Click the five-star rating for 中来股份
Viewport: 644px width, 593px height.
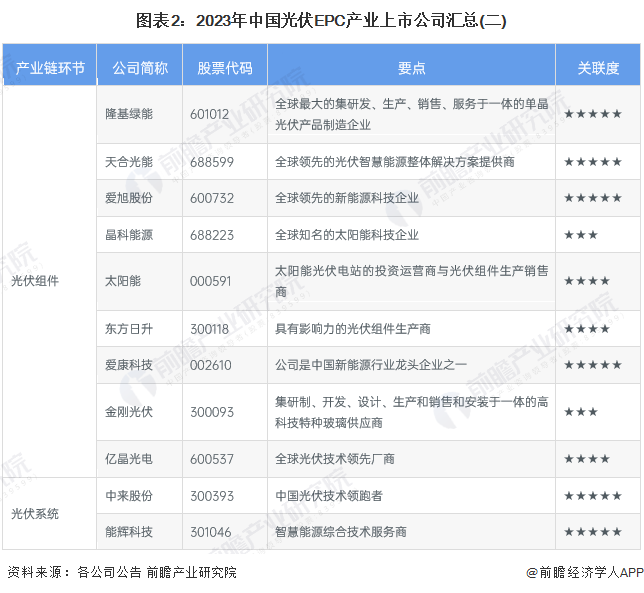click(593, 496)
